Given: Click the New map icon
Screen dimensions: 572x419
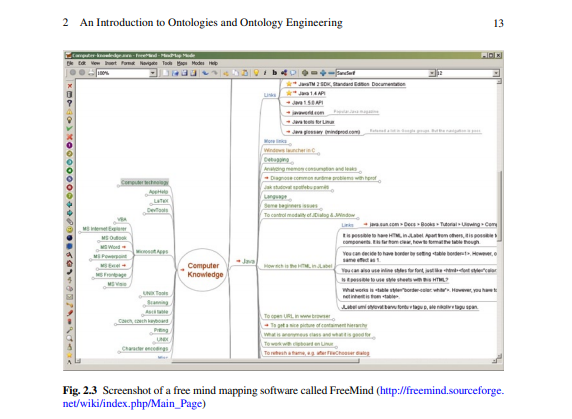Looking at the screenshot, I should [x=166, y=73].
